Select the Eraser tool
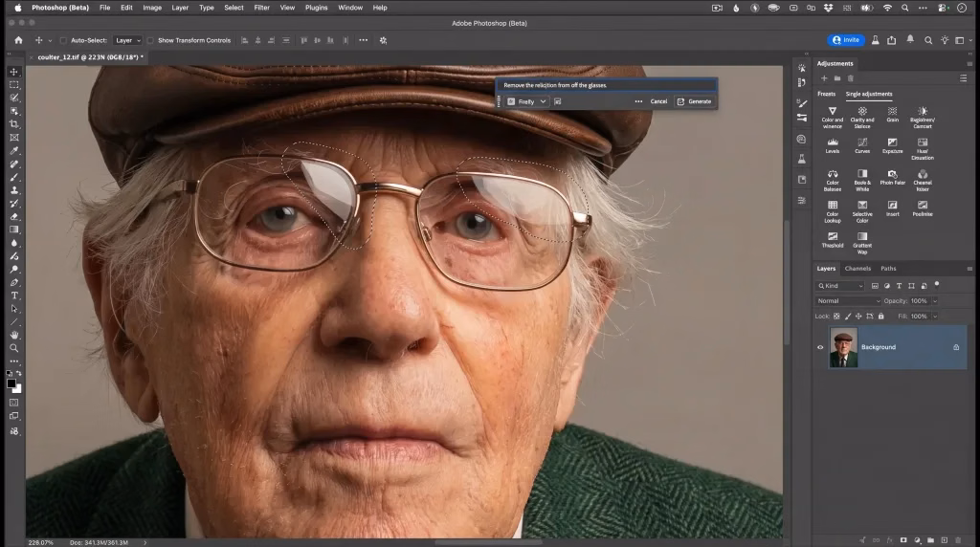This screenshot has height=547, width=980. coord(13,217)
